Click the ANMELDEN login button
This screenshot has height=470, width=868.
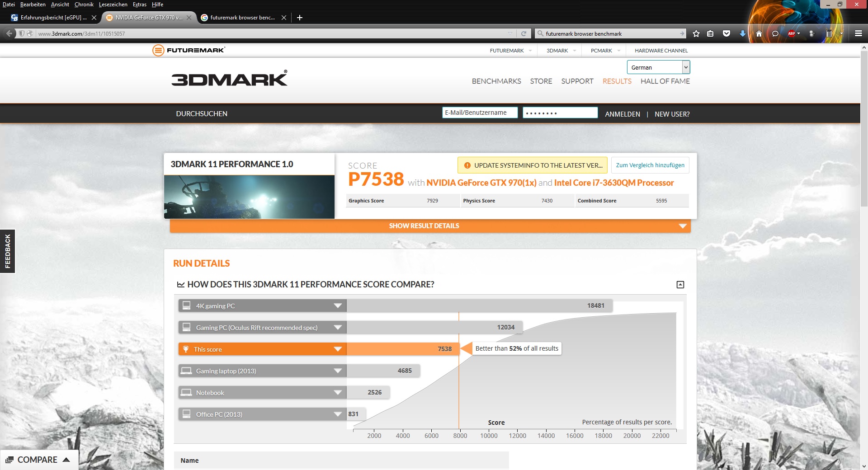[623, 114]
